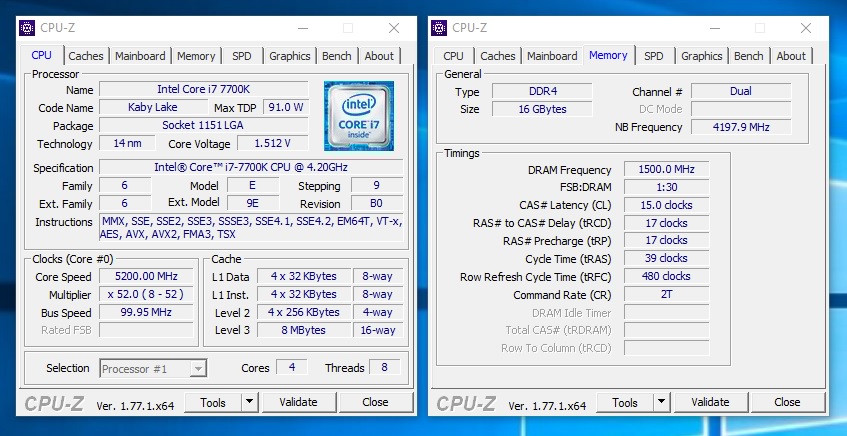Click the CPU-Z app icon in left window title bar

pyautogui.click(x=26, y=28)
